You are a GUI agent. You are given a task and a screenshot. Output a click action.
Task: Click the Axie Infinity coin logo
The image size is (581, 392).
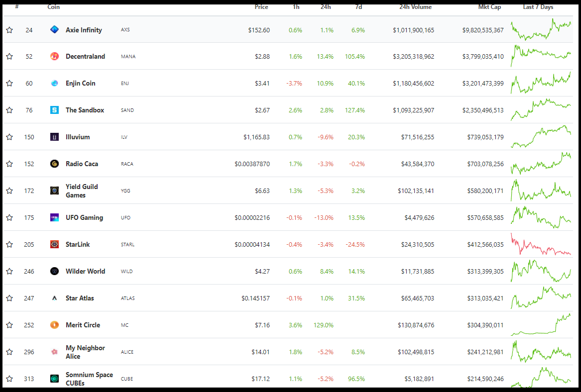pos(54,30)
